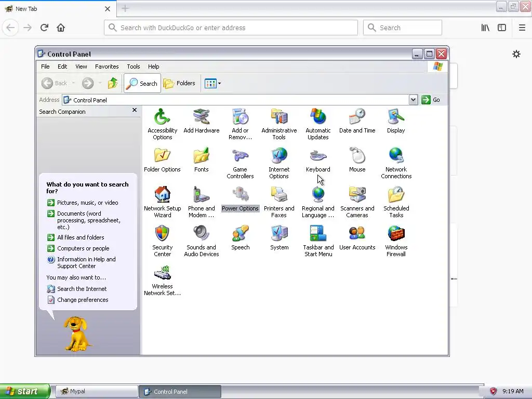Viewport: 532px width, 399px height.
Task: Open the Tools menu
Action: pos(134,66)
